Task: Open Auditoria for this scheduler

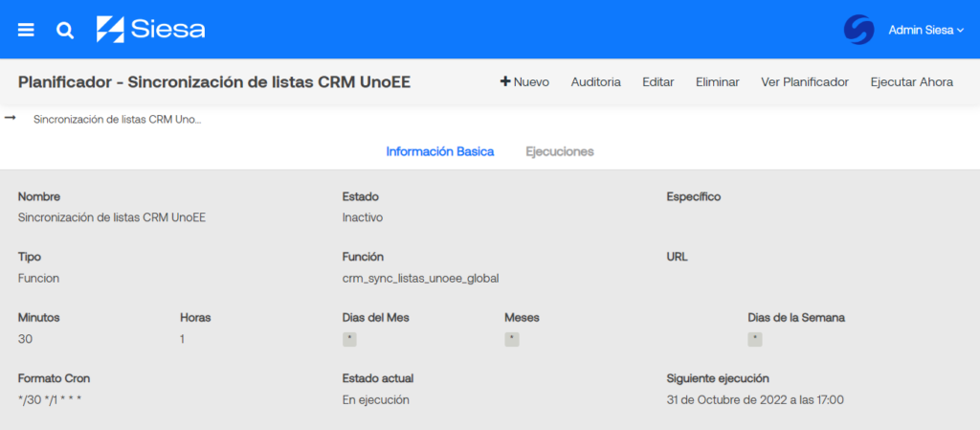Action: [x=595, y=82]
